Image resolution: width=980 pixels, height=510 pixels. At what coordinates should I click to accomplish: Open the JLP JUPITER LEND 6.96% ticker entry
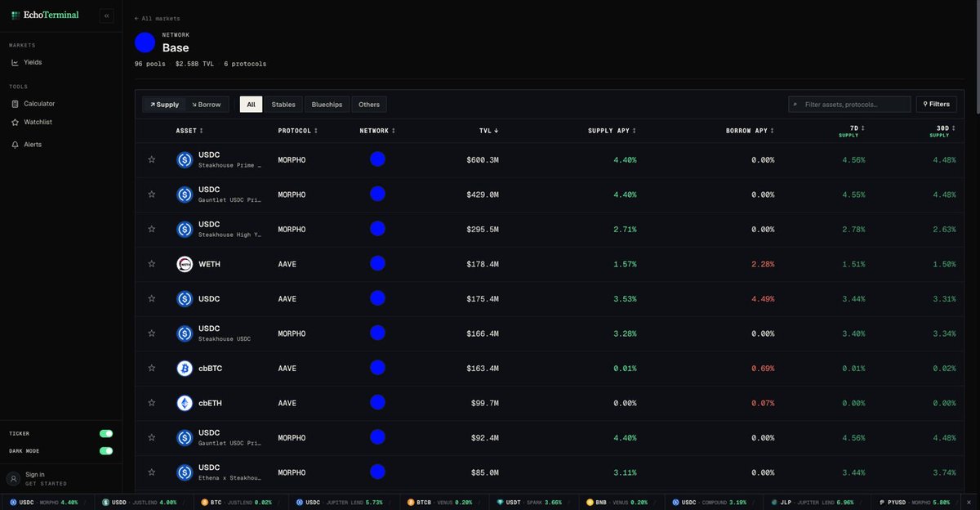(814, 502)
